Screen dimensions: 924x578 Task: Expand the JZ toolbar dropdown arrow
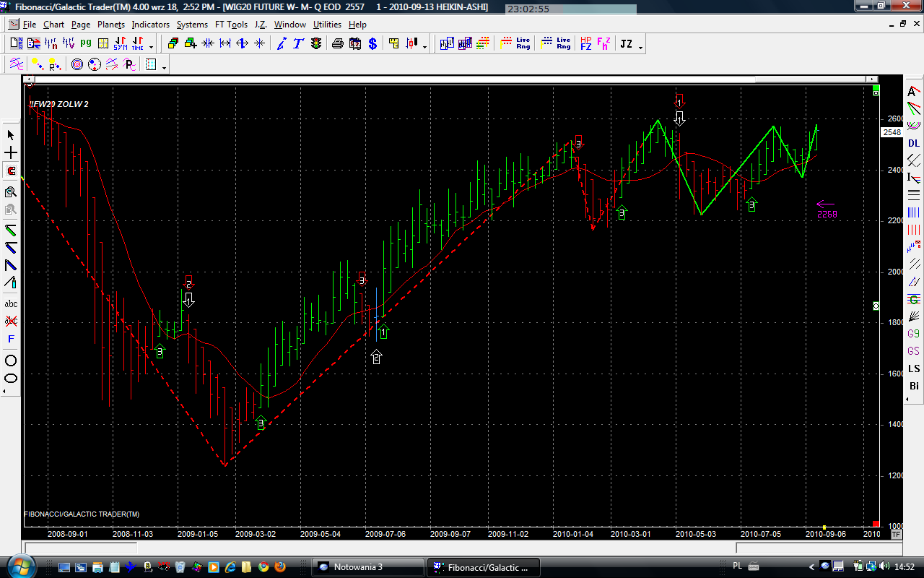pos(640,47)
